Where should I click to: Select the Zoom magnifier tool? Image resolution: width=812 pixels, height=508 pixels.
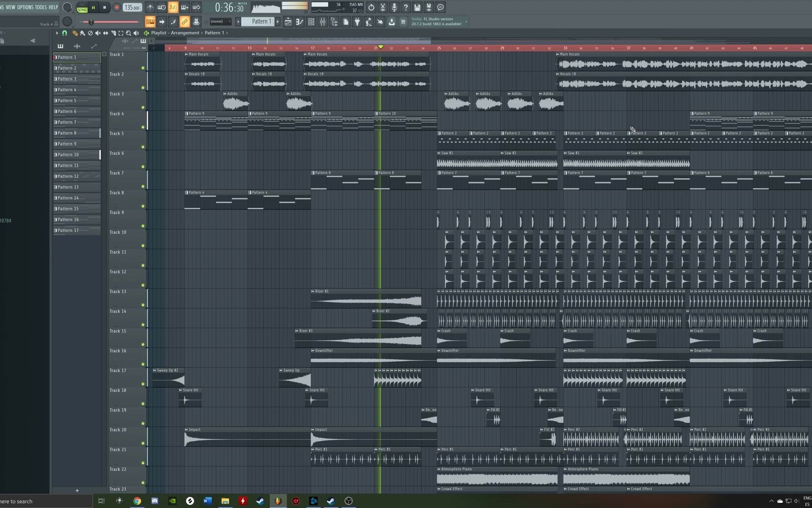(x=128, y=33)
